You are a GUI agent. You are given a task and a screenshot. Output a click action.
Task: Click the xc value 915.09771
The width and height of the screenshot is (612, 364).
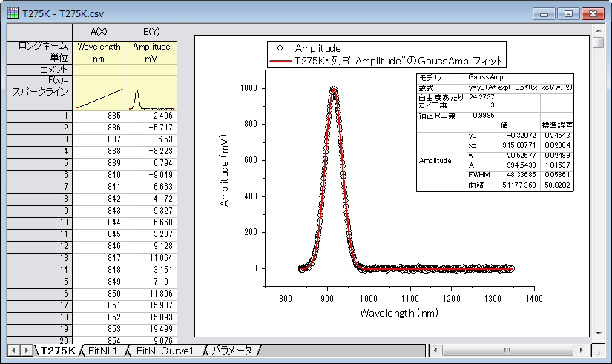(x=519, y=145)
